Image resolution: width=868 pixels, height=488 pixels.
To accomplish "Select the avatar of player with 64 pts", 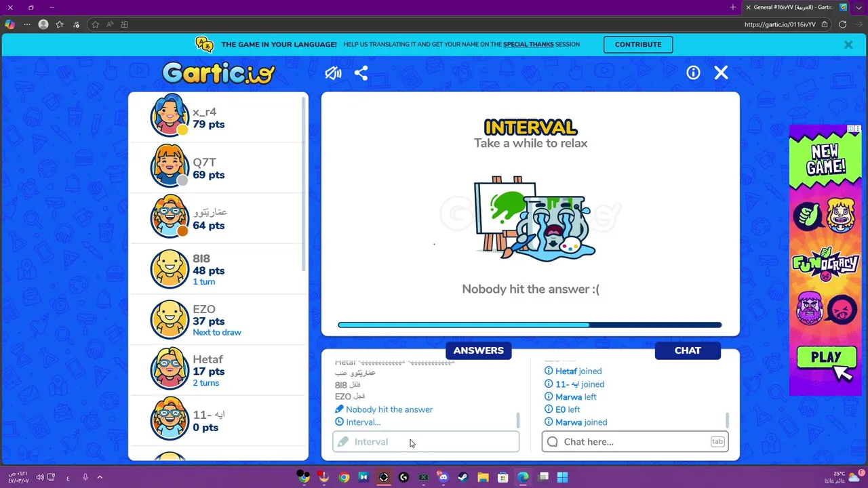I will pos(170,217).
